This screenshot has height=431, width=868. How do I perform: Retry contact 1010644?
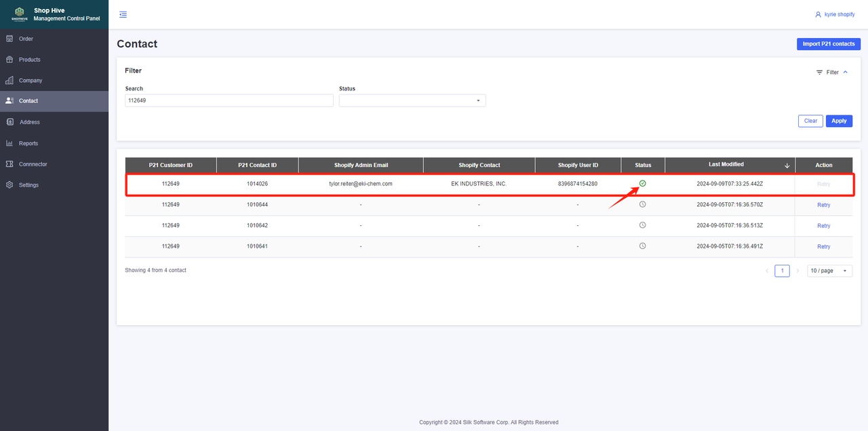[x=823, y=205]
